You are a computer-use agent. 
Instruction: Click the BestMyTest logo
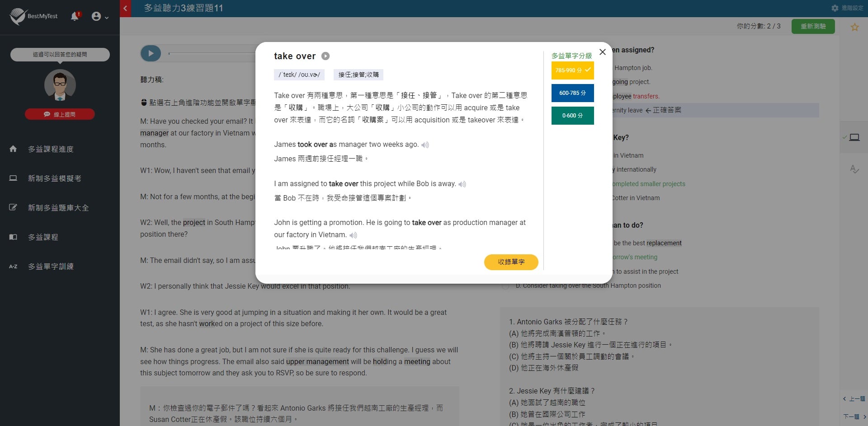[x=33, y=16]
